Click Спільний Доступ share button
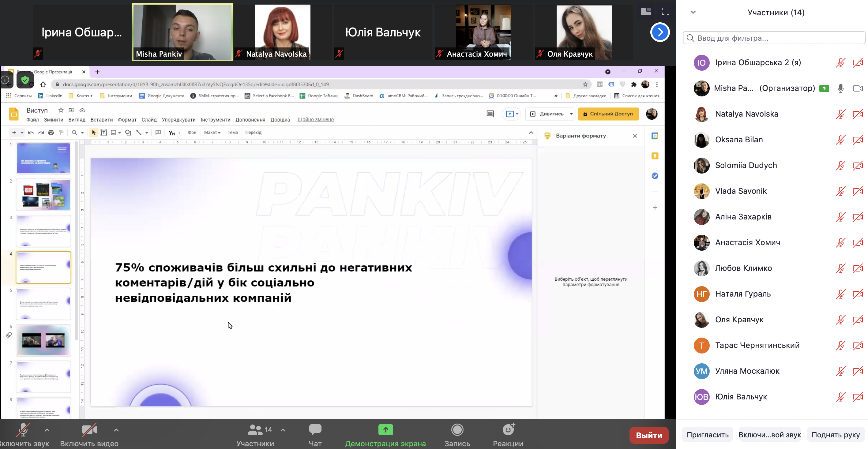868x449 pixels. (x=608, y=114)
